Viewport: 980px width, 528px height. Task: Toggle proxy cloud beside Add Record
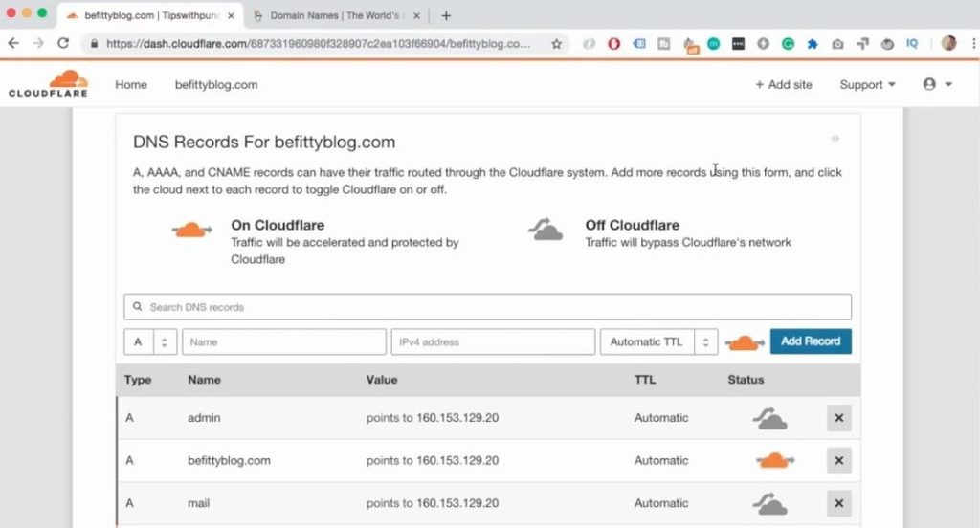click(x=745, y=342)
